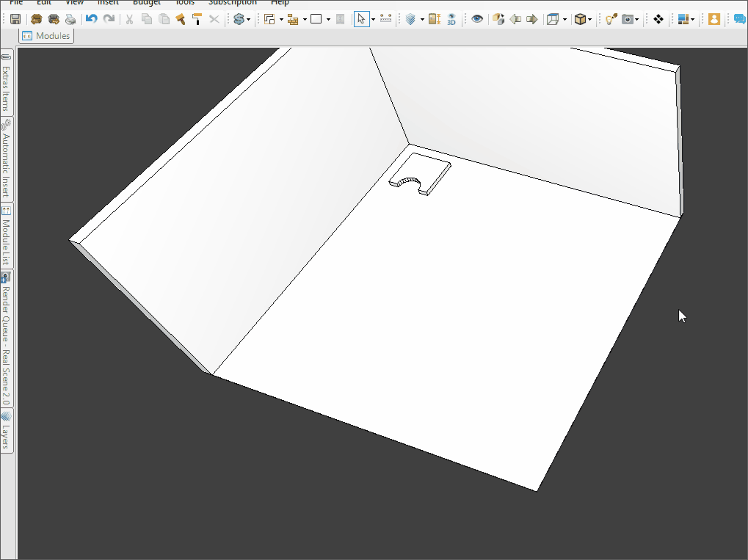Click the brown box with arrows icon
The width and height of the screenshot is (748, 560).
tap(36, 19)
